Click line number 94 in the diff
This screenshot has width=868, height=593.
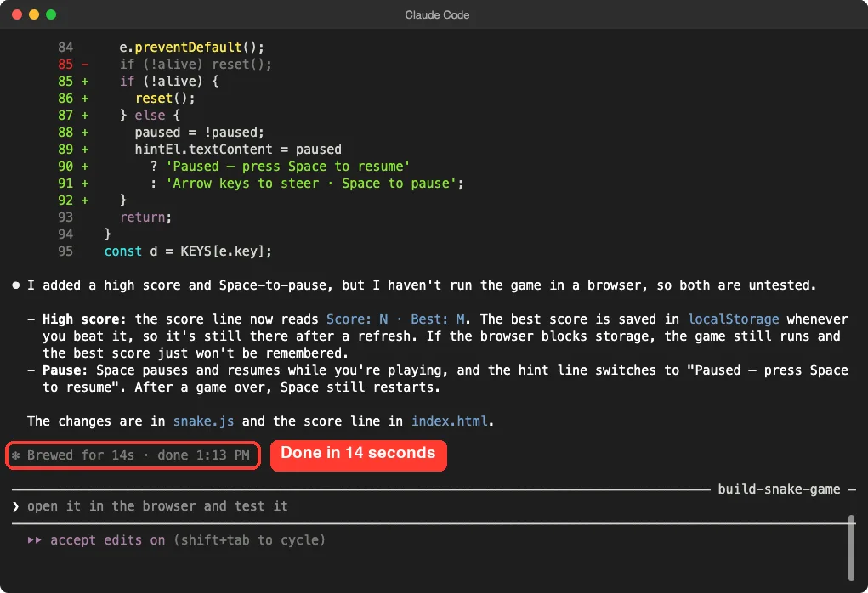(x=65, y=234)
